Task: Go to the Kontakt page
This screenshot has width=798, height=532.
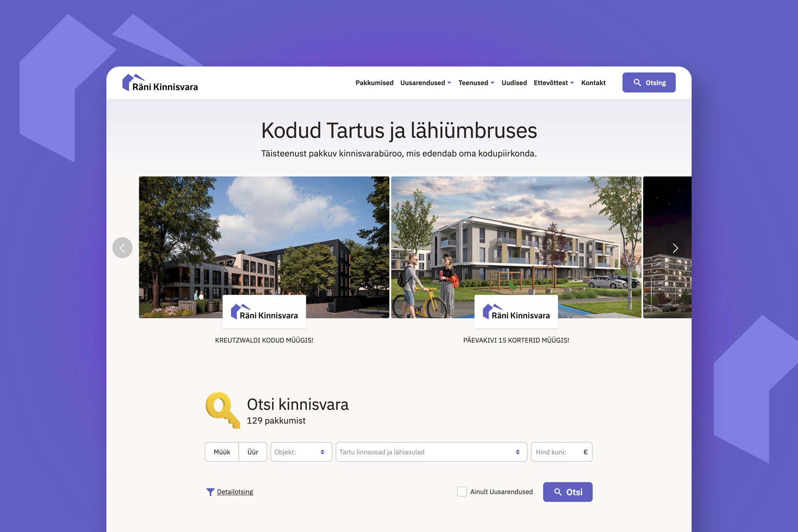Action: [x=593, y=83]
